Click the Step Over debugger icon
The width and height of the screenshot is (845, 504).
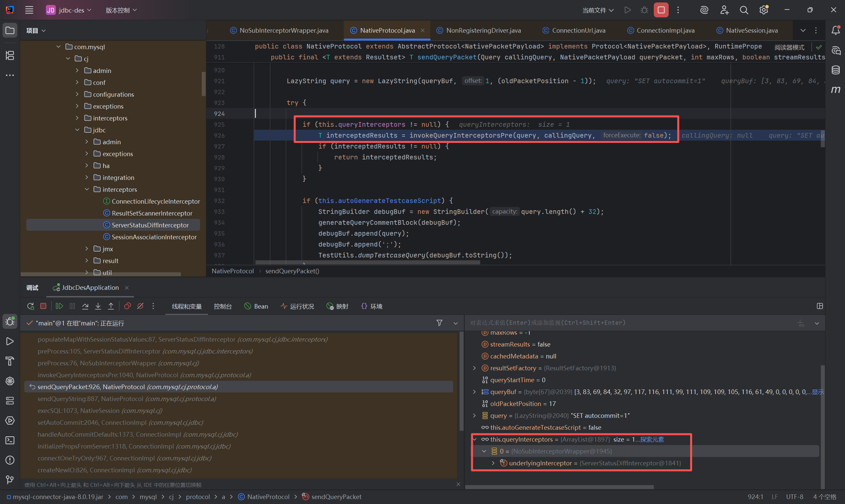85,306
